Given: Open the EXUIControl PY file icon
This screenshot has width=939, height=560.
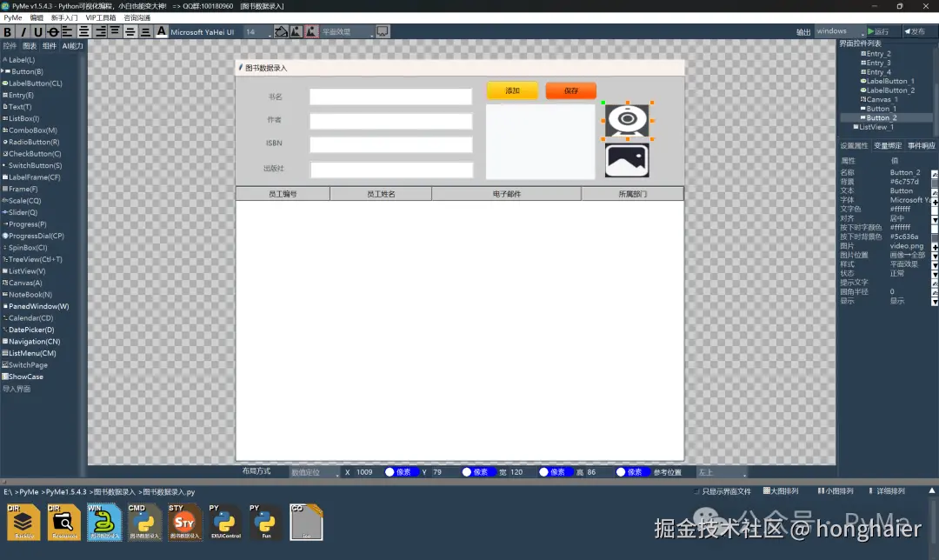Looking at the screenshot, I should click(225, 523).
